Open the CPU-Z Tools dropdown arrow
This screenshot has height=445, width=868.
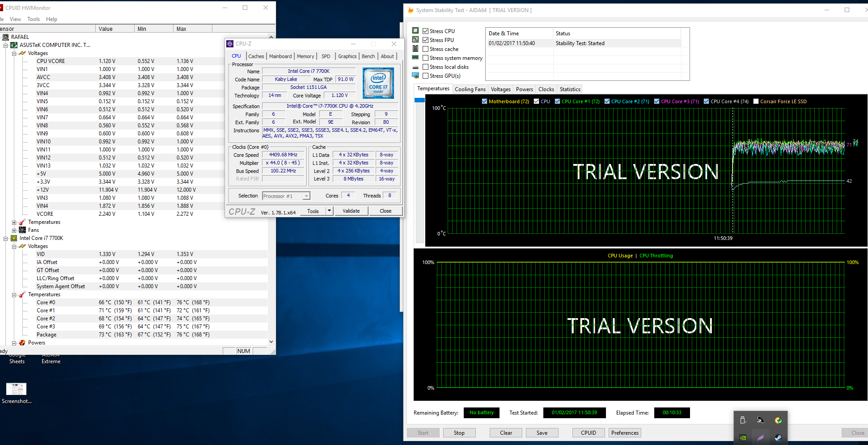[329, 211]
